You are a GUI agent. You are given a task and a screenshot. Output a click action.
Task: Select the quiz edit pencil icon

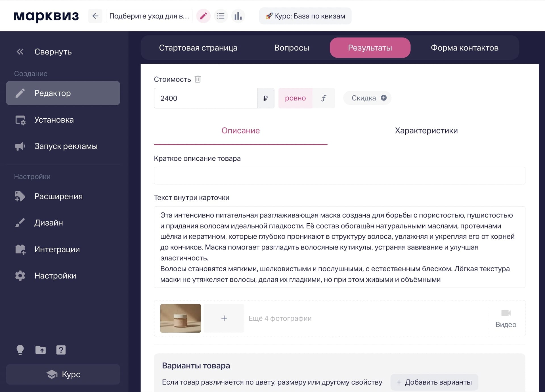tap(203, 16)
